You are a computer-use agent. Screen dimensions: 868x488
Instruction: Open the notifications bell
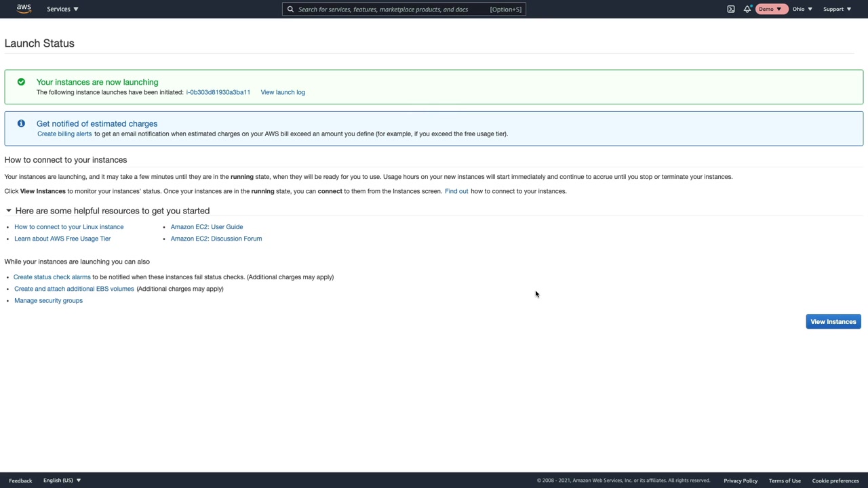[747, 9]
